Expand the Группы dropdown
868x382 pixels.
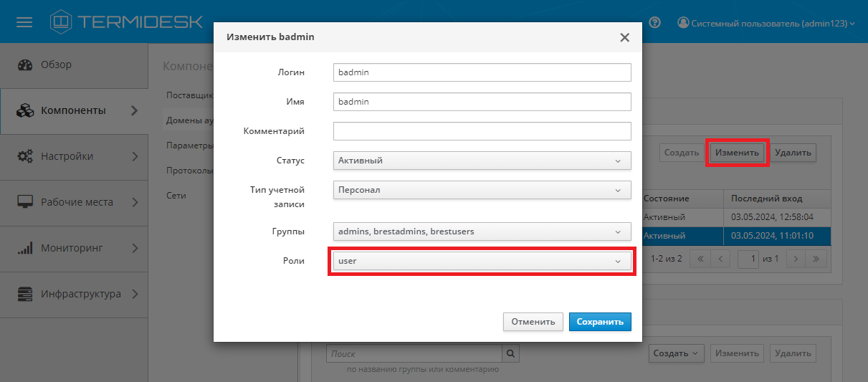click(482, 231)
